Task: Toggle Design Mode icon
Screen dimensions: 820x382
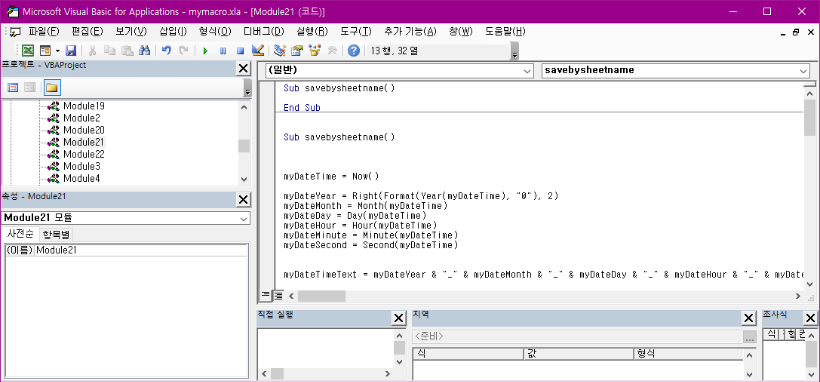Action: click(x=257, y=51)
